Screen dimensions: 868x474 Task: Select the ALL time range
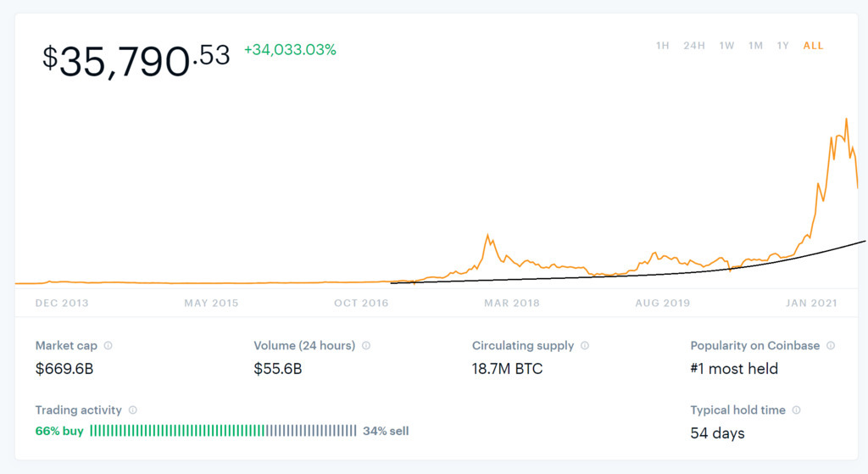[813, 46]
